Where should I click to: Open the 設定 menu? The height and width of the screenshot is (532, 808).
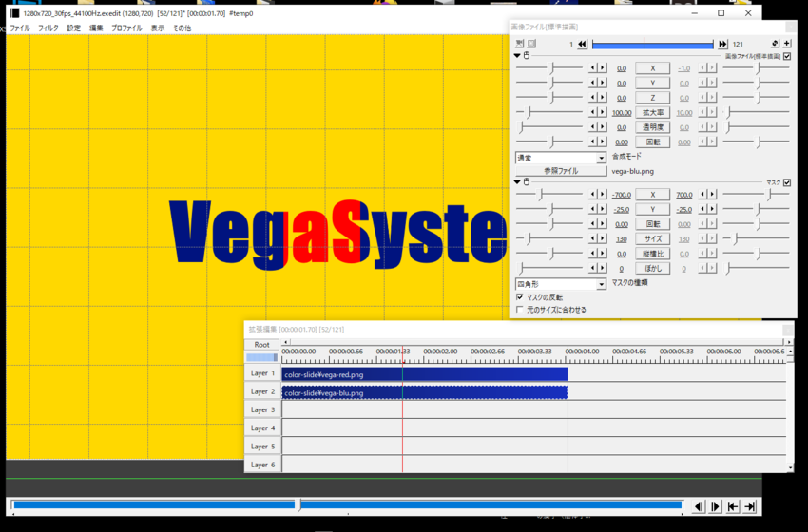click(x=74, y=28)
